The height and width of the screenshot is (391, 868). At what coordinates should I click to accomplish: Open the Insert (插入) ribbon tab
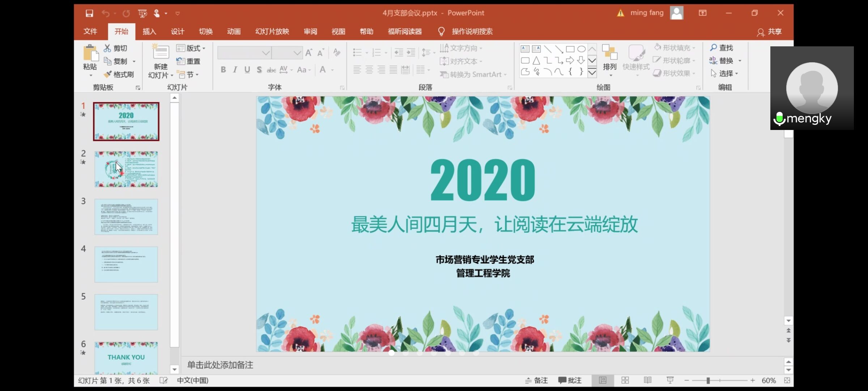(x=149, y=31)
